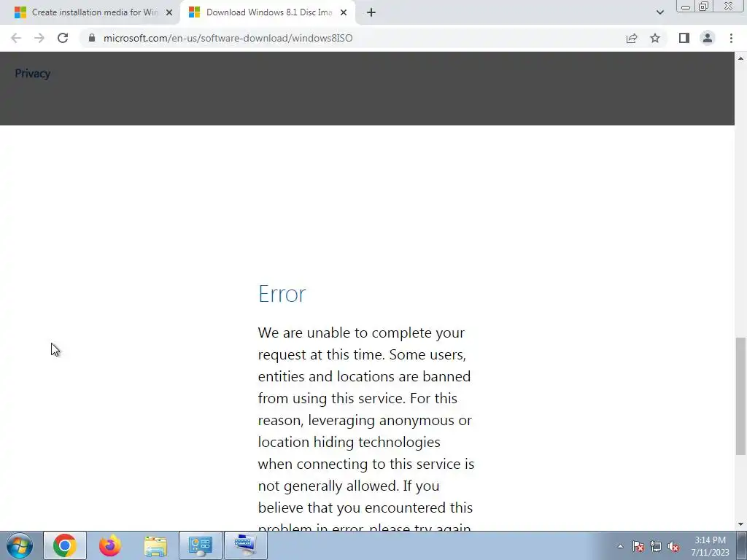747x560 pixels.
Task: Select the Download Windows 8.1 Disc Image tab
Action: [x=268, y=12]
